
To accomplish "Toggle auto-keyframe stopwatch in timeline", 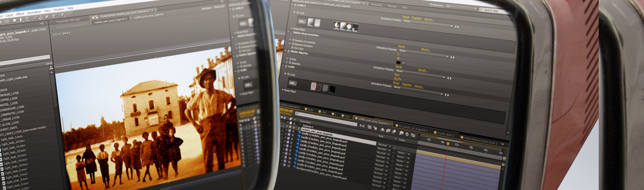I will click(407, 134).
